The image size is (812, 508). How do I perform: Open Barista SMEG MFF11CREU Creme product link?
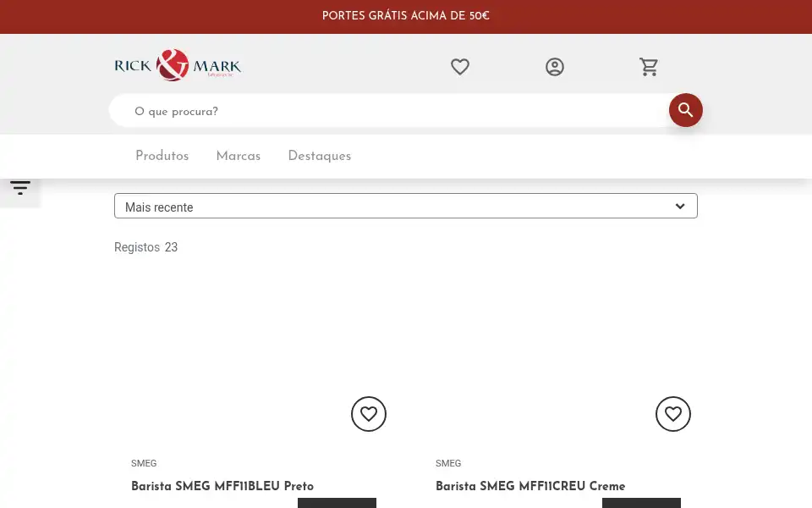coord(530,486)
